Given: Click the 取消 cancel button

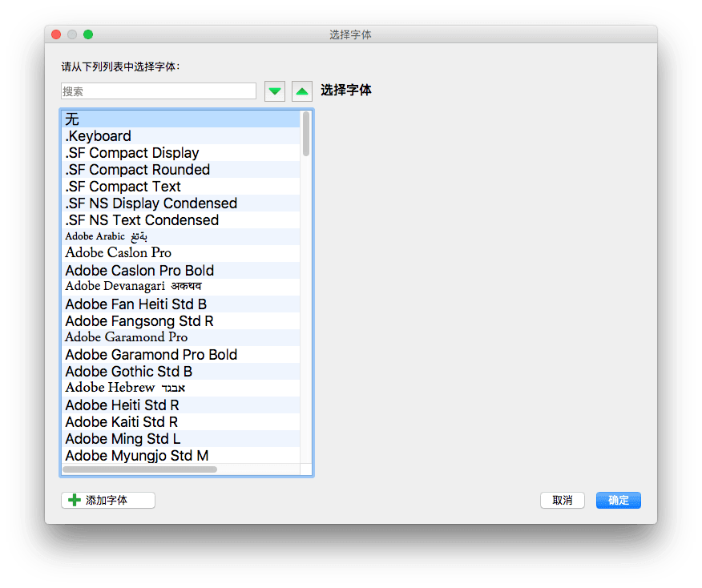Looking at the screenshot, I should pyautogui.click(x=563, y=501).
